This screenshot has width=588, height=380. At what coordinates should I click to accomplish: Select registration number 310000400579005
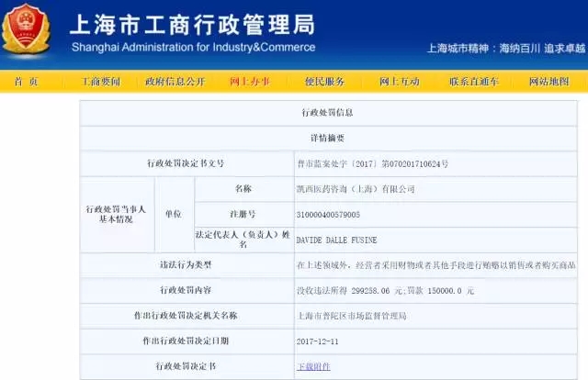point(328,215)
